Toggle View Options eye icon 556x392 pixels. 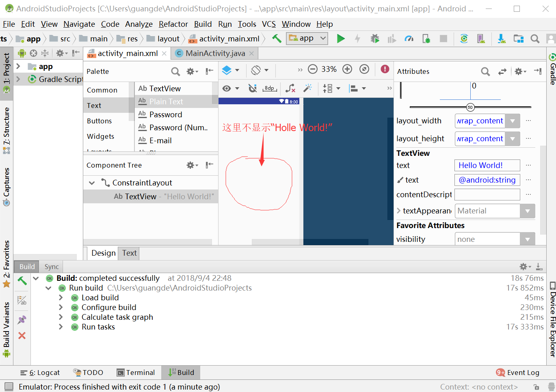coord(231,88)
